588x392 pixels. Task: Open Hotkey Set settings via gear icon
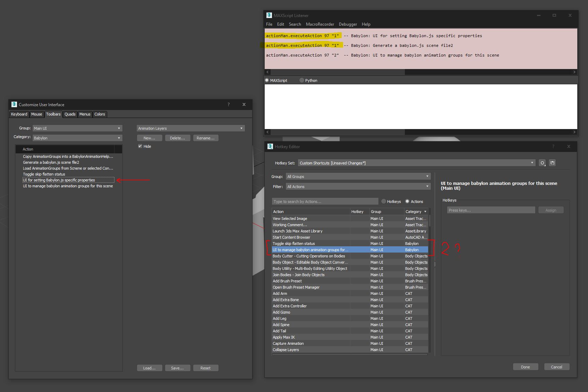point(542,163)
